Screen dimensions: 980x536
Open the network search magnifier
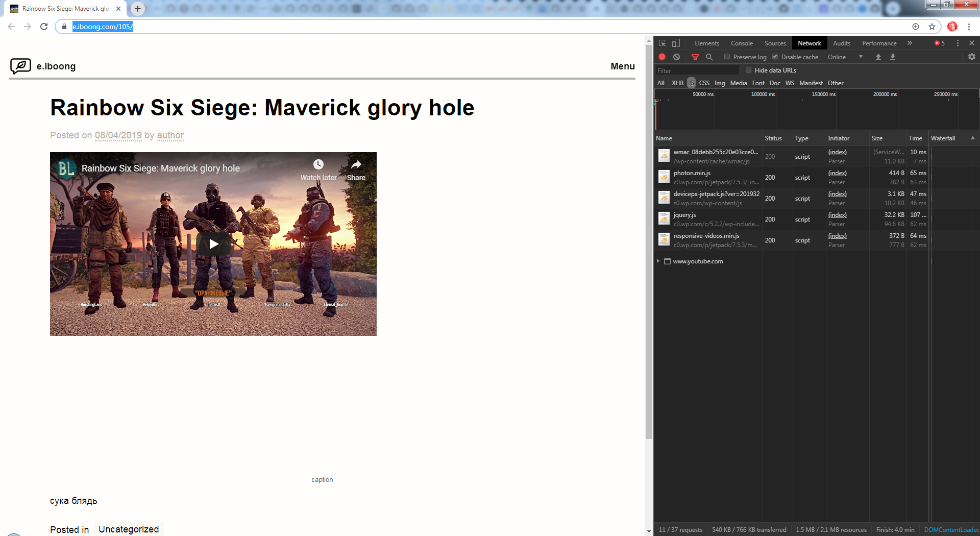(x=709, y=57)
